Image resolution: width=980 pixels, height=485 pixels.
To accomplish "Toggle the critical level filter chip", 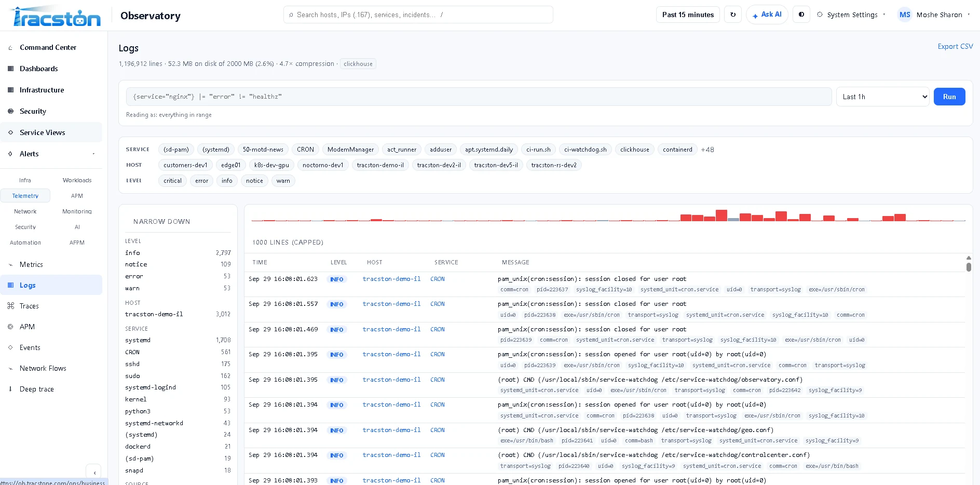I will [x=172, y=181].
